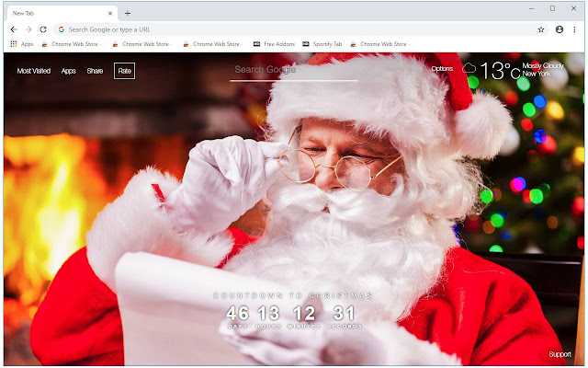Open the third Chrome Web Store bookmark

tap(213, 44)
